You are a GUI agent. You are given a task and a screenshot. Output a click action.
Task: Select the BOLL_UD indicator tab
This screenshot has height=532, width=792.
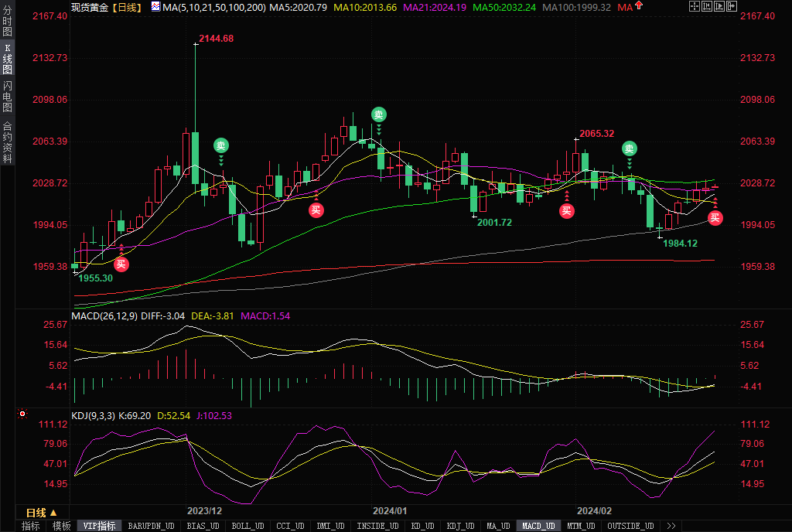pos(246,526)
